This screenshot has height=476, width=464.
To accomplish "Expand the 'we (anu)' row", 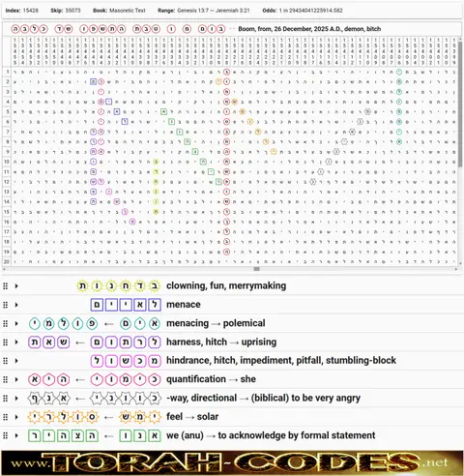I will [16, 435].
